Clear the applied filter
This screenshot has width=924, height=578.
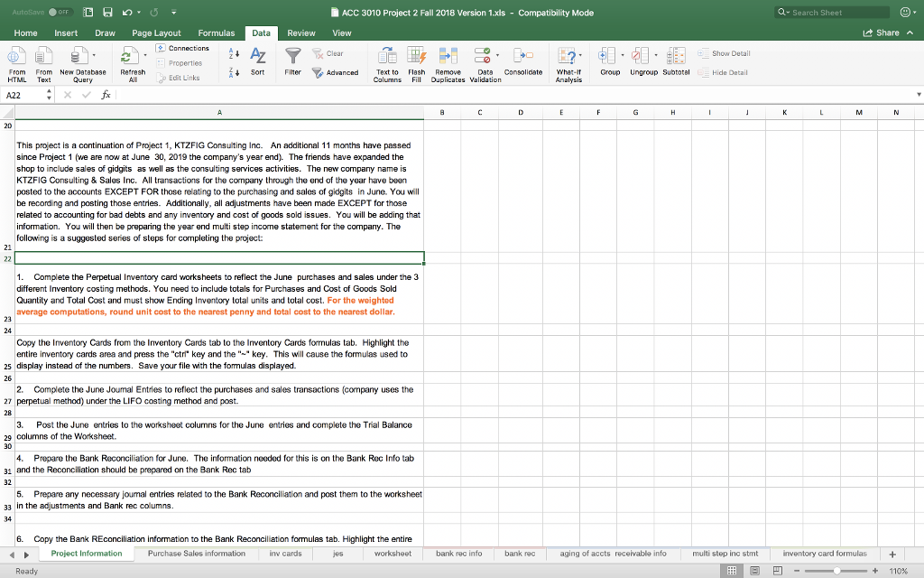tap(328, 53)
